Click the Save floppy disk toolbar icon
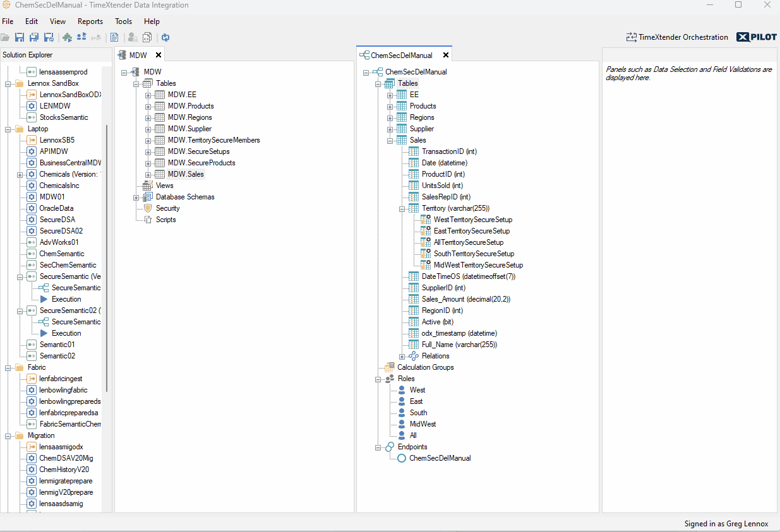Viewport: 780px width, 532px height. (20, 37)
